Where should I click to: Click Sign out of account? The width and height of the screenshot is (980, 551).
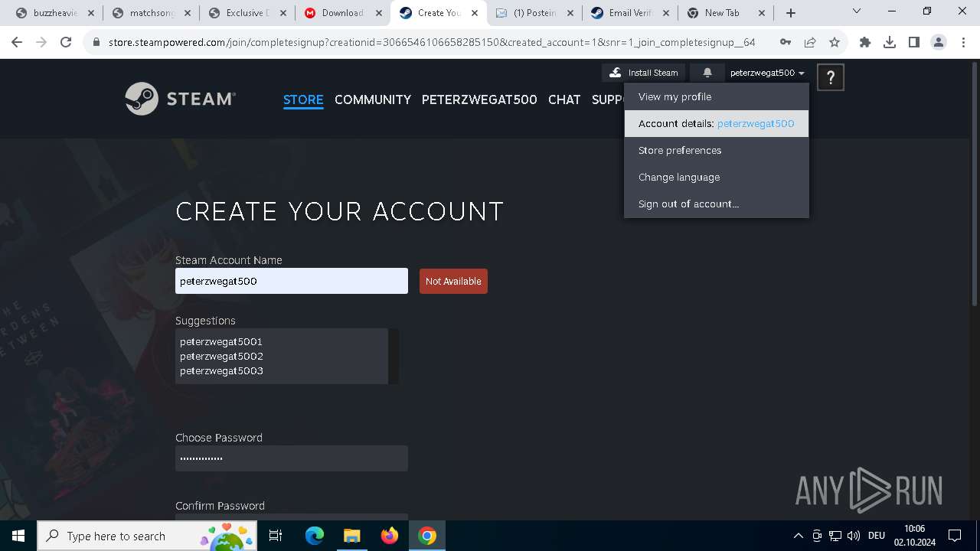717,204
